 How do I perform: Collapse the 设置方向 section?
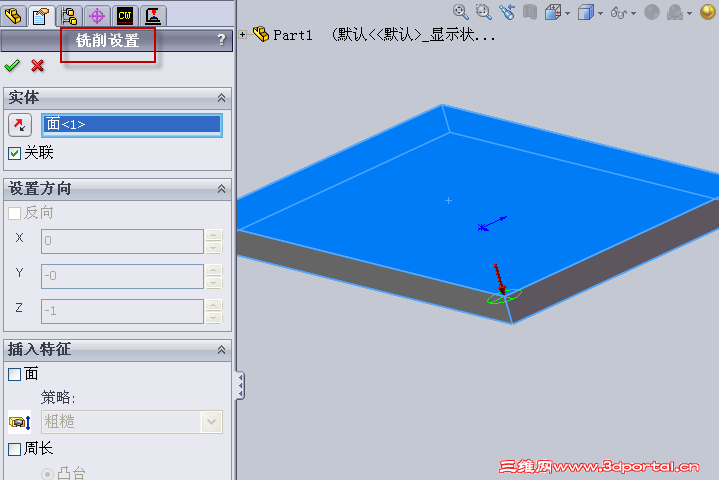(x=221, y=188)
